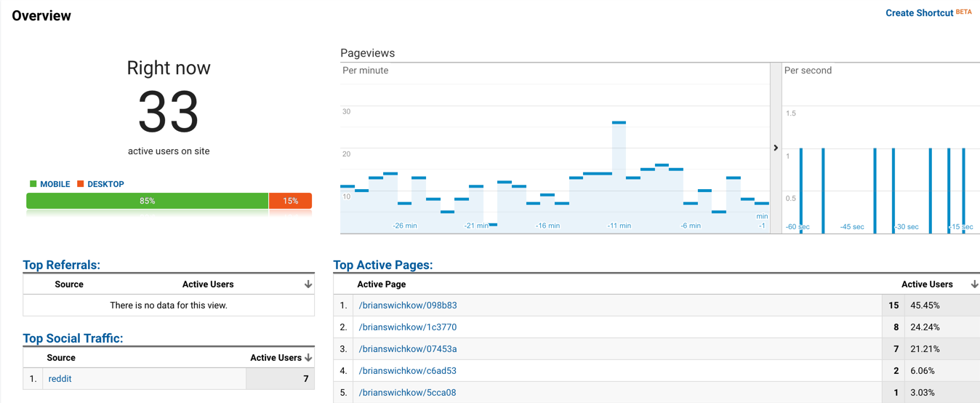Click the Source column header in Top Referrals

tap(69, 284)
